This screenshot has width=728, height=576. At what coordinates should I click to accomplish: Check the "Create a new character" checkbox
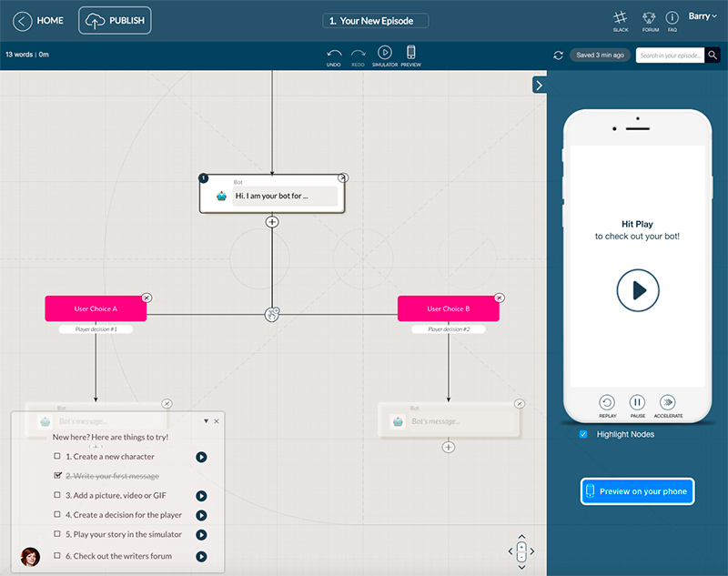[57, 457]
